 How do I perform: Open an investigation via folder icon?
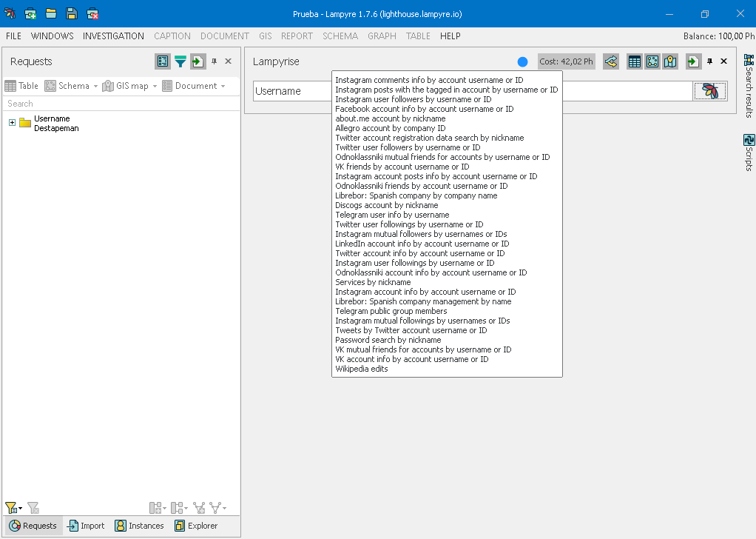coord(51,13)
